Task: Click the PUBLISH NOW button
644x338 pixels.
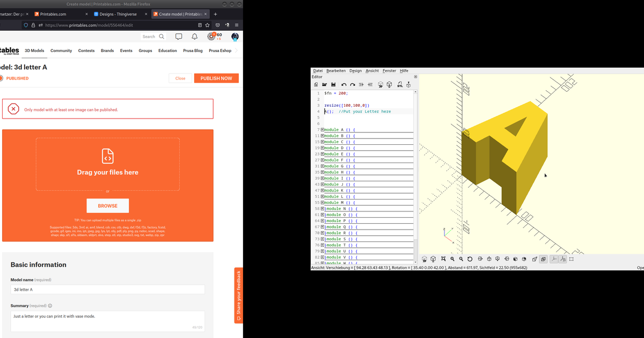Action: 216,78
